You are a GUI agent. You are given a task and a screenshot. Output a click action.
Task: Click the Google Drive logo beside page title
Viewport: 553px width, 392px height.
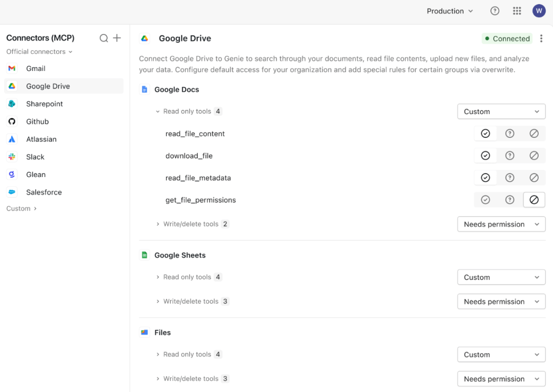click(144, 38)
